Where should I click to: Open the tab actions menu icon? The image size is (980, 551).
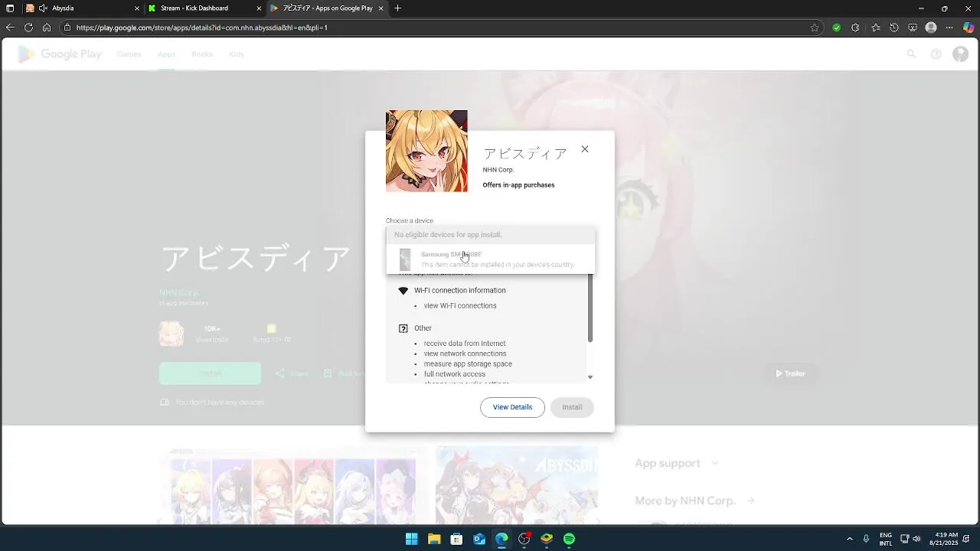click(x=10, y=8)
